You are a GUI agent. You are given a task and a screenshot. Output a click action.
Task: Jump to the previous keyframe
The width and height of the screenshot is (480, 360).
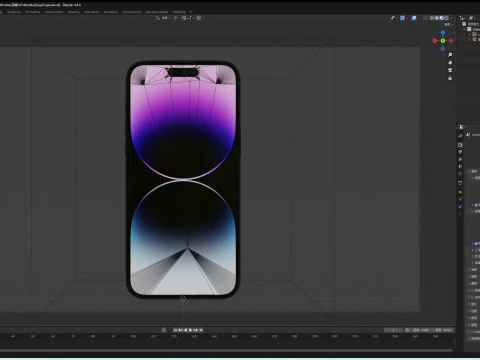[180, 330]
